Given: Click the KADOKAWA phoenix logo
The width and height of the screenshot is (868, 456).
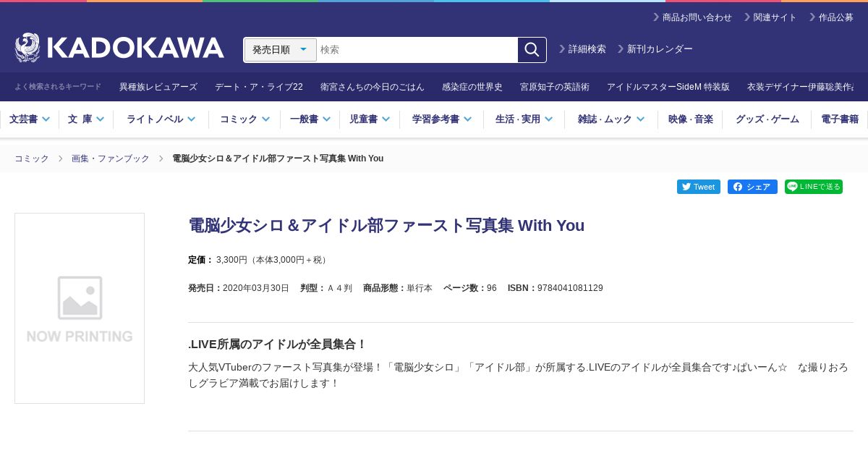Looking at the screenshot, I should click(119, 48).
